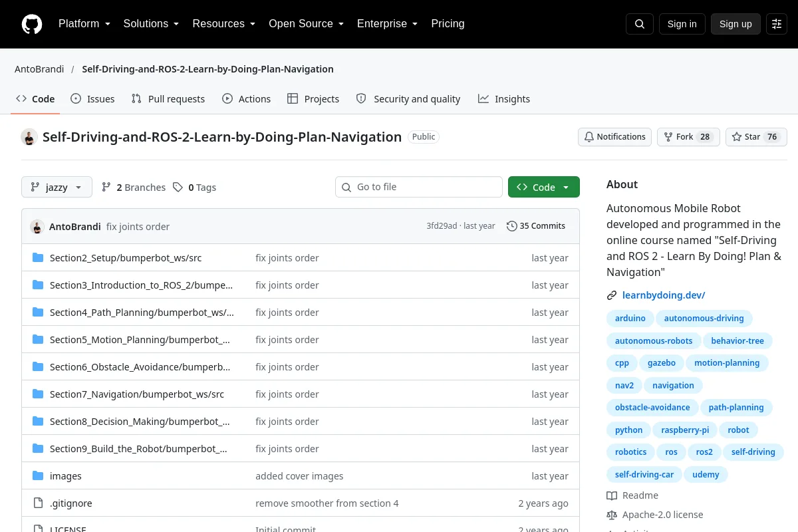The height and width of the screenshot is (532, 798).
Task: Click the scales icon beside Apache-2.0 license
Action: [612, 515]
